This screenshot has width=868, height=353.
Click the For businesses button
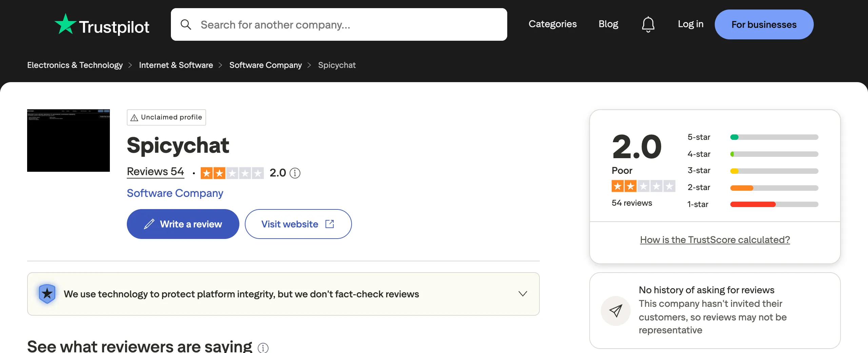[764, 24]
